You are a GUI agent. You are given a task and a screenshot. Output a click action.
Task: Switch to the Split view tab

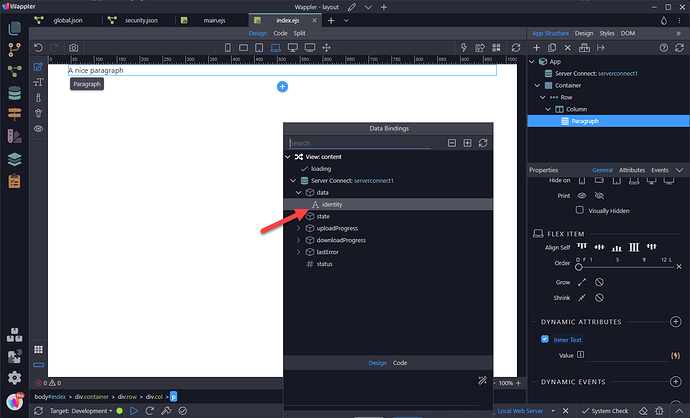point(299,33)
